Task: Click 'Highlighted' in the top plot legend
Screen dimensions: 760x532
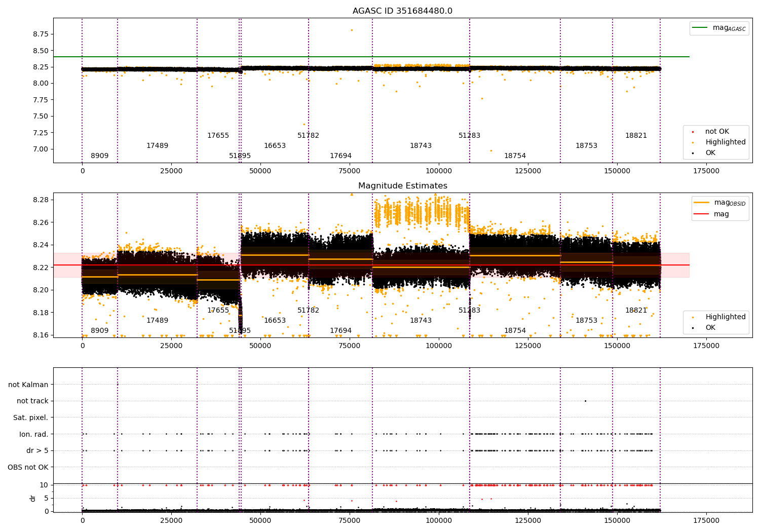Action: point(726,142)
